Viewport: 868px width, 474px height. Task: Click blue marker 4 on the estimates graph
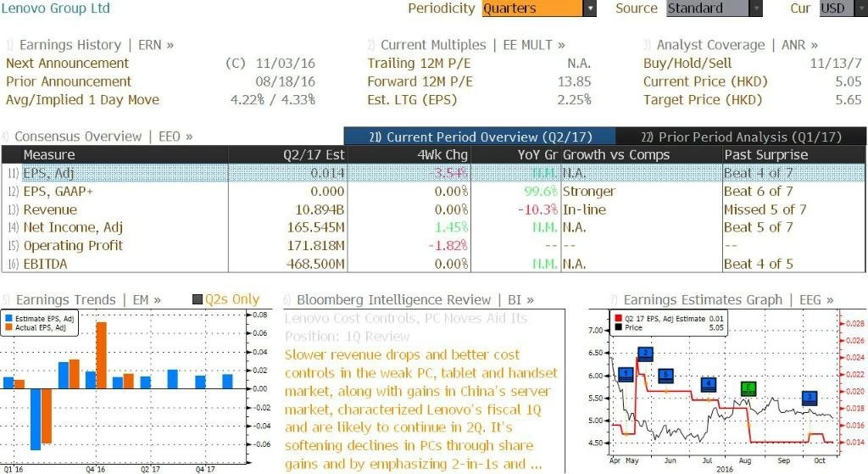[x=709, y=384]
